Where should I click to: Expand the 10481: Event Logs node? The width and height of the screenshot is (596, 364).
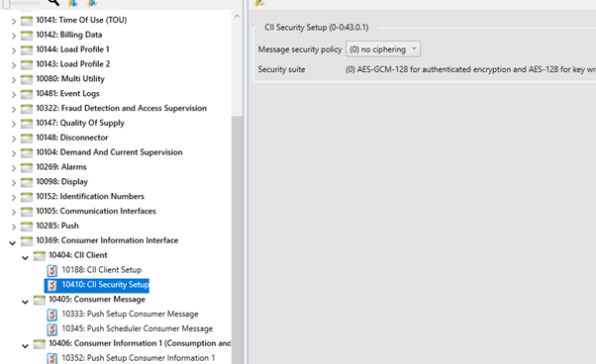tap(14, 95)
